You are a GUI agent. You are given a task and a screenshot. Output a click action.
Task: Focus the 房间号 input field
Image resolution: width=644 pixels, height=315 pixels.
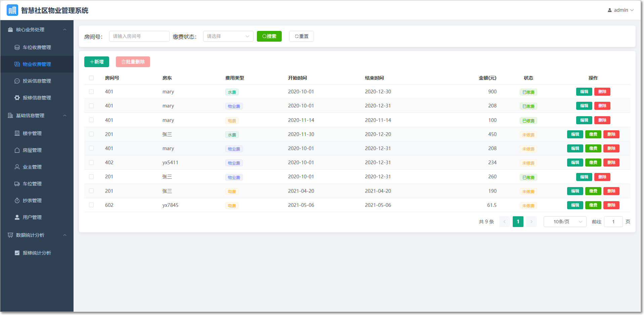click(139, 36)
